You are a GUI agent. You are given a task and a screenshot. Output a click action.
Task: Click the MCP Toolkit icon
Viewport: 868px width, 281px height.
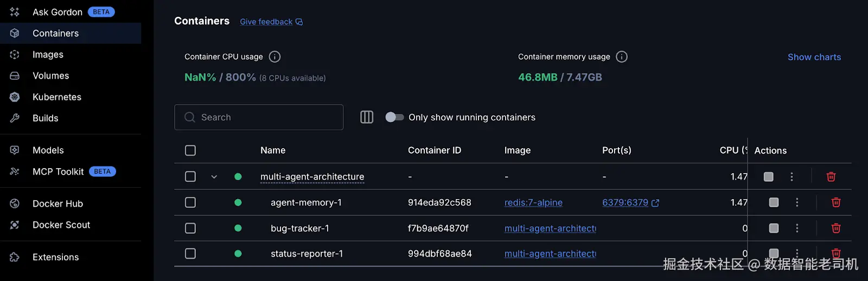pos(15,171)
